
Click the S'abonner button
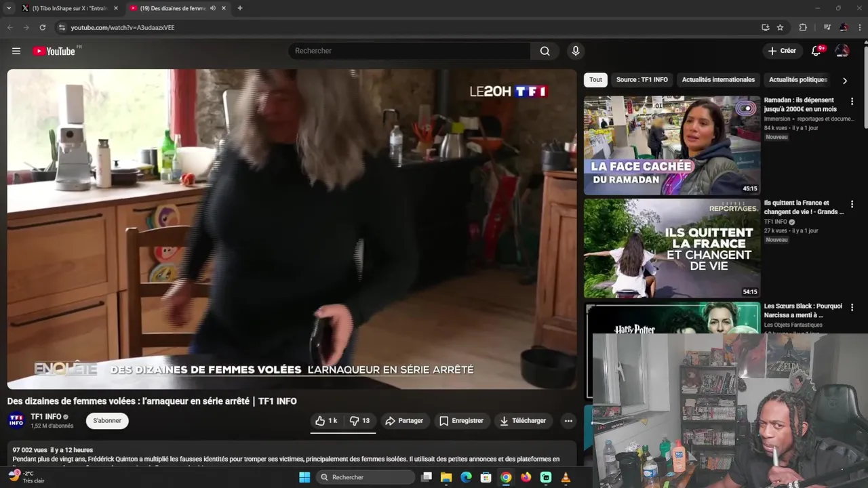pos(107,421)
